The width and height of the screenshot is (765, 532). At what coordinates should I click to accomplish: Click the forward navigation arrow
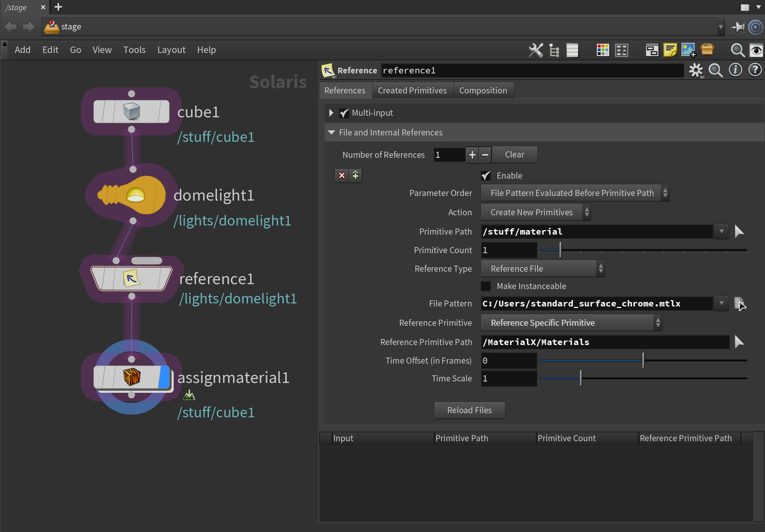click(29, 27)
